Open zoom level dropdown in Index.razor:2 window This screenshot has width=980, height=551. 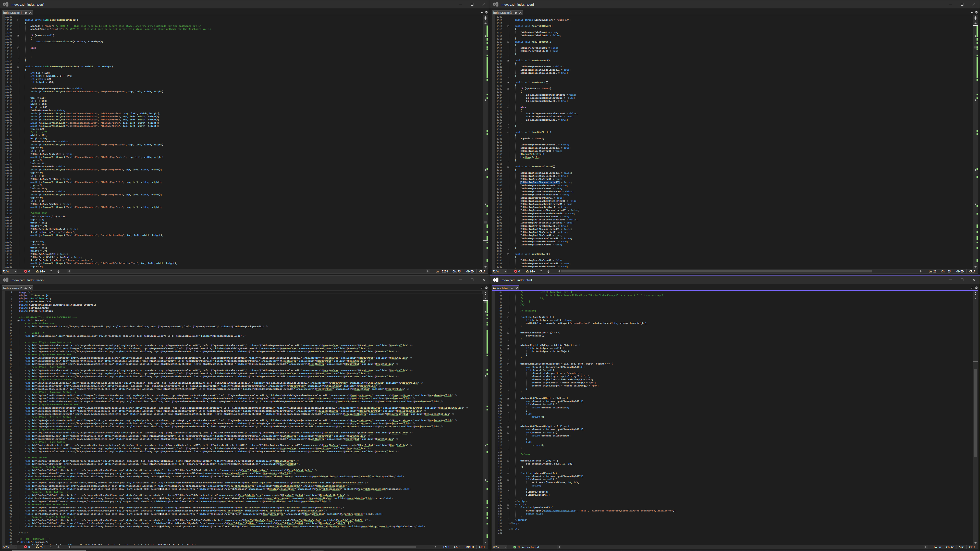[16, 547]
